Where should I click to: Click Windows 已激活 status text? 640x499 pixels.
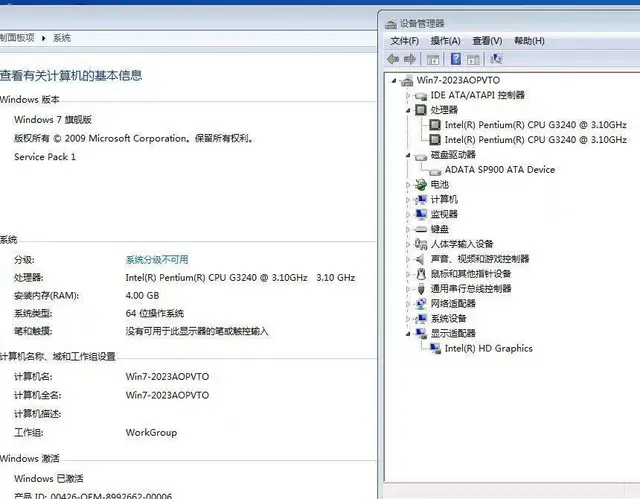point(49,478)
